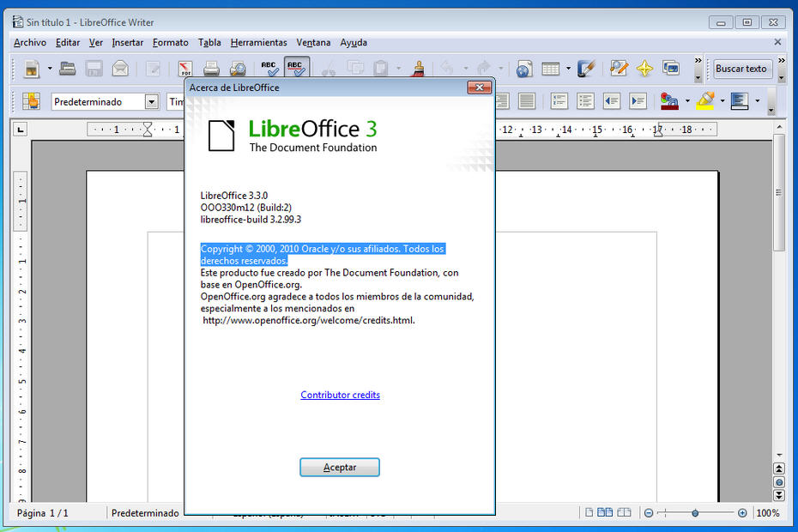Viewport: 798px width, 532px height.
Task: Select two-page side-by-side view layout
Action: 605,512
